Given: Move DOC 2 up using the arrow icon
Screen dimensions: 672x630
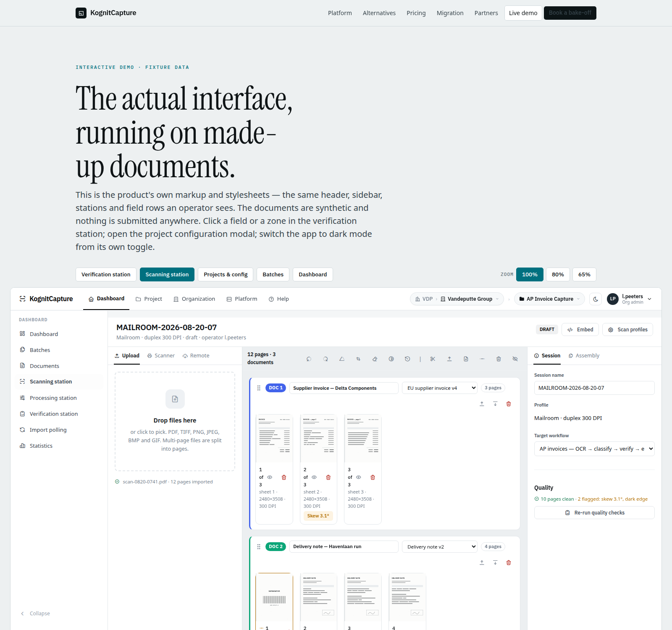Looking at the screenshot, I should [482, 563].
